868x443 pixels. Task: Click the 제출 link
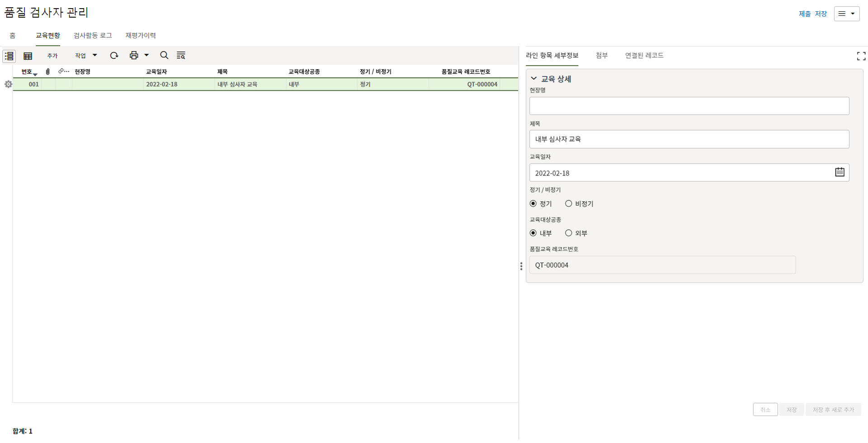(x=804, y=14)
